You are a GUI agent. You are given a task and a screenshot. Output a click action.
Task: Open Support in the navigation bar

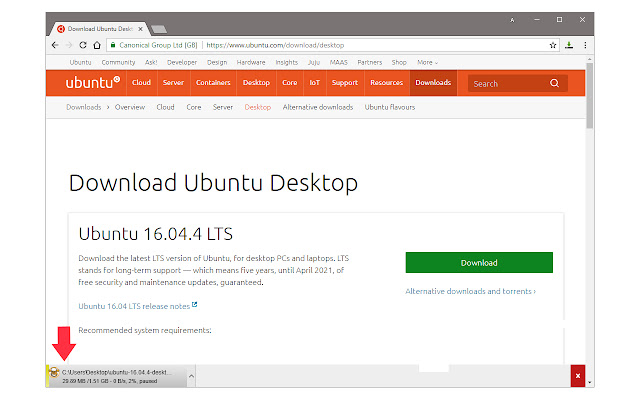coord(344,82)
